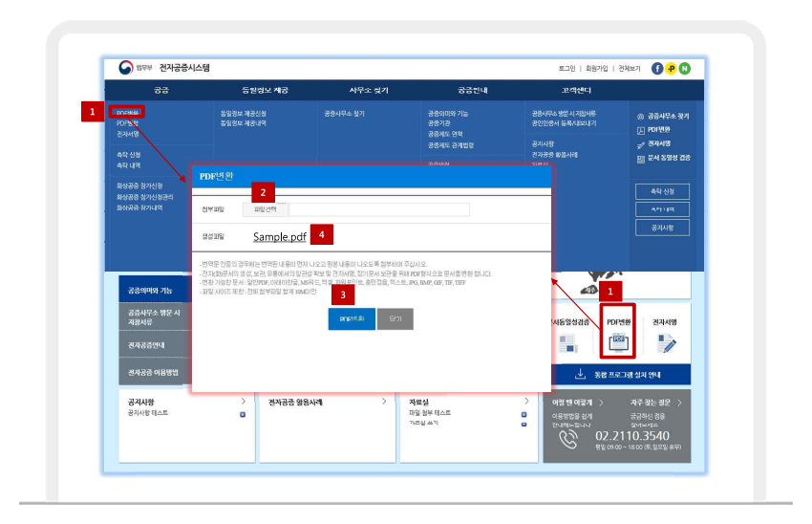Click the 파일선택 file chooser button
Screen dimensions: 812x524
tap(265, 208)
